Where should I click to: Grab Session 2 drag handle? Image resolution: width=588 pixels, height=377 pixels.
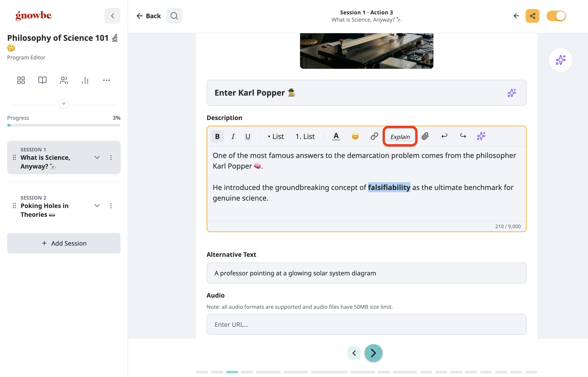point(14,206)
